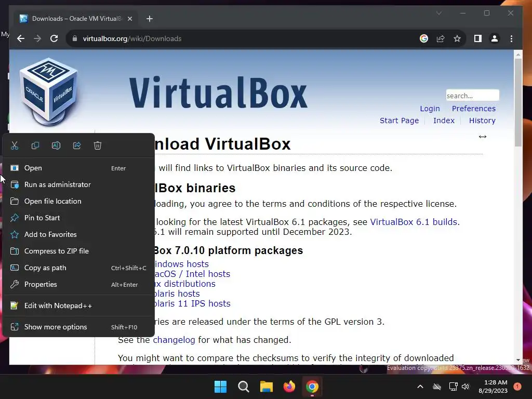Bookmark this page with star icon
532x399 pixels.
click(x=457, y=38)
